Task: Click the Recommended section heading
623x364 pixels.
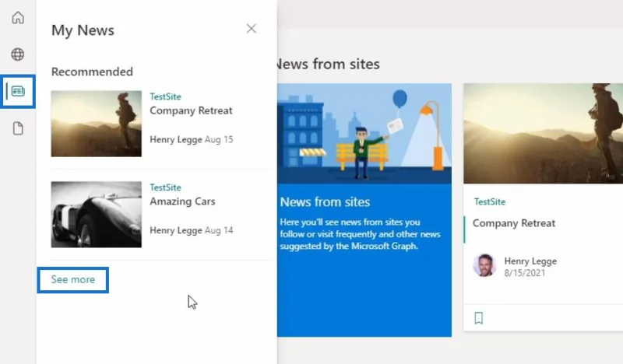Action: coord(92,72)
